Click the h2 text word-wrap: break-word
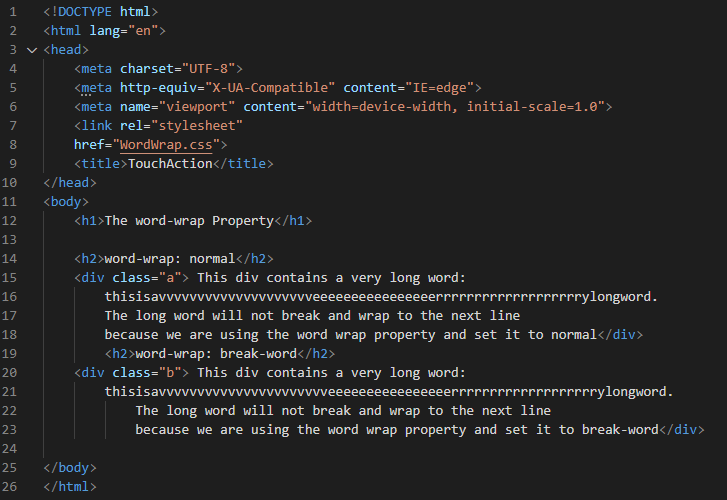 [x=216, y=354]
